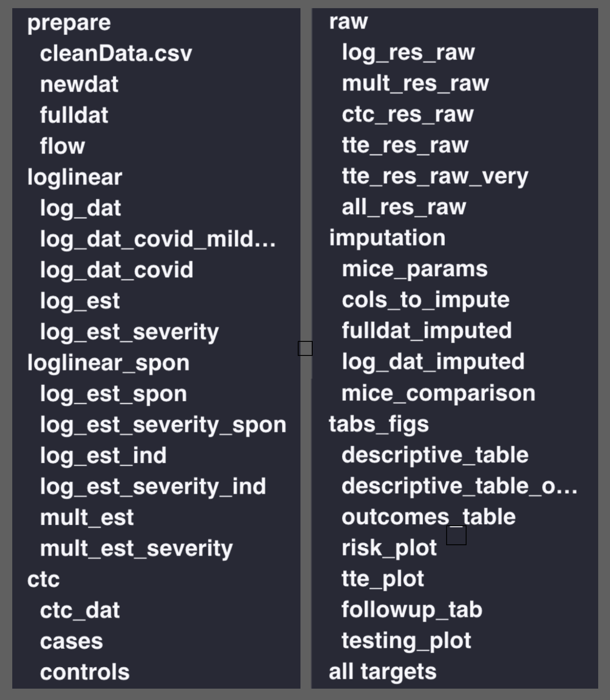This screenshot has width=610, height=700.
Task: Select the risk_plot target
Action: click(389, 548)
